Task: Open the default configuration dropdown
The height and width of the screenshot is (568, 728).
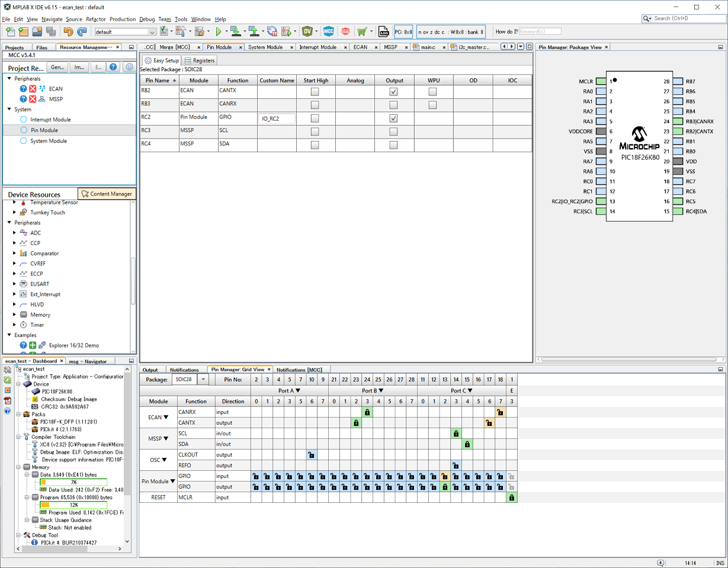Action: [x=152, y=32]
